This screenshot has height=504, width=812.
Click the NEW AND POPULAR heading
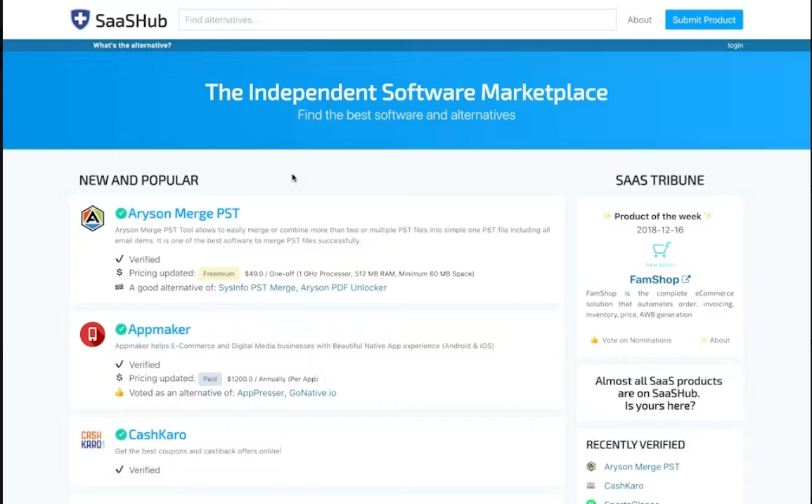138,180
